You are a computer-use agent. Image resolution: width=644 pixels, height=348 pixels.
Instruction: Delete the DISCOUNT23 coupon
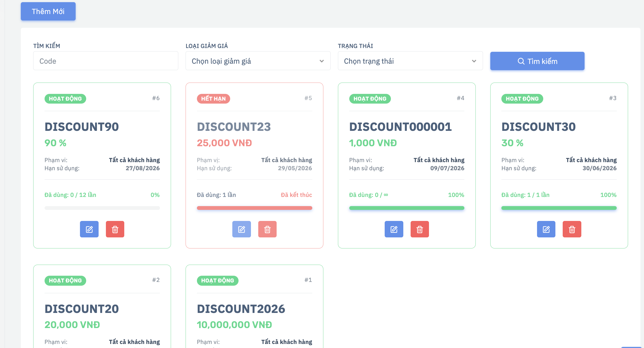267,229
